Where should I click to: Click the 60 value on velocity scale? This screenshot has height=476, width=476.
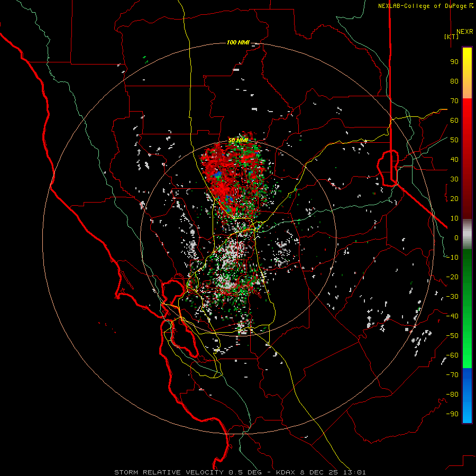(x=454, y=120)
